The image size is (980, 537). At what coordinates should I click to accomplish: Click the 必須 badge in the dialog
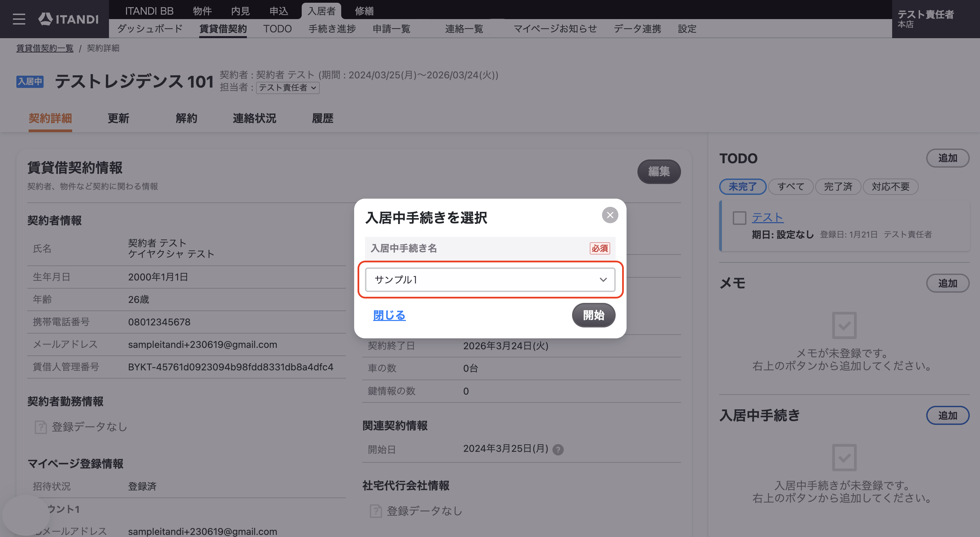600,248
